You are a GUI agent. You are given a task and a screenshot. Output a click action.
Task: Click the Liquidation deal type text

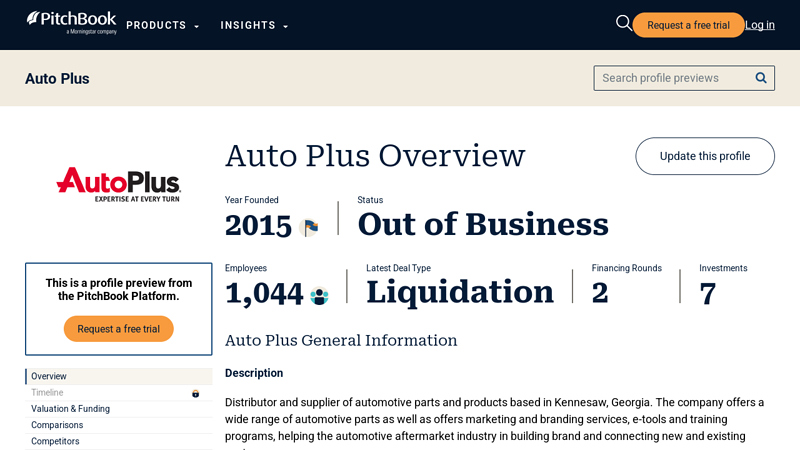460,292
